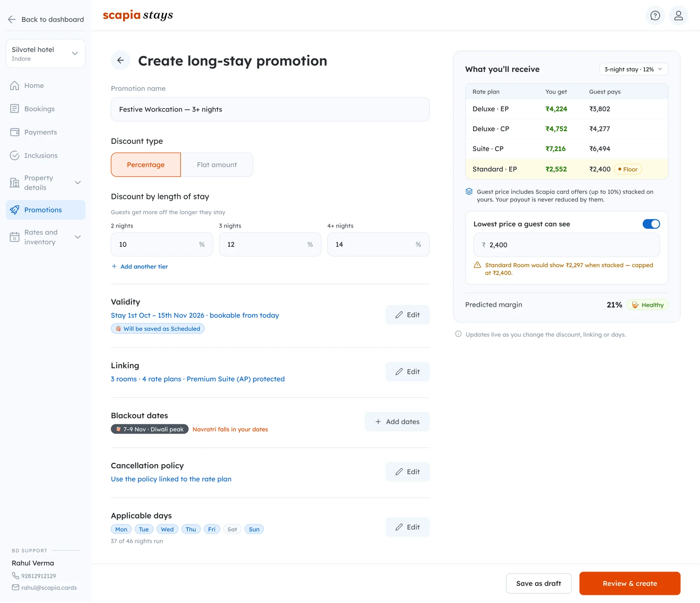Click the back arrow beside page title
The image size is (700, 603).
coord(120,61)
